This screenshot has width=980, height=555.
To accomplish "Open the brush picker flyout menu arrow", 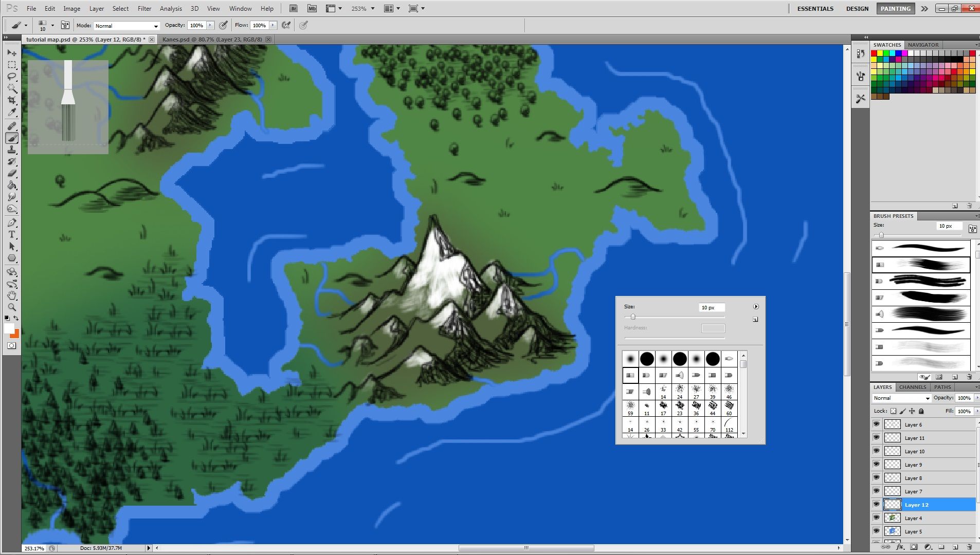I will pyautogui.click(x=756, y=307).
